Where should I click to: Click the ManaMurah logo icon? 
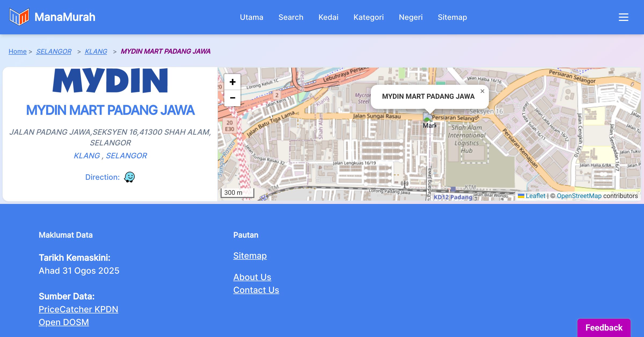point(19,17)
